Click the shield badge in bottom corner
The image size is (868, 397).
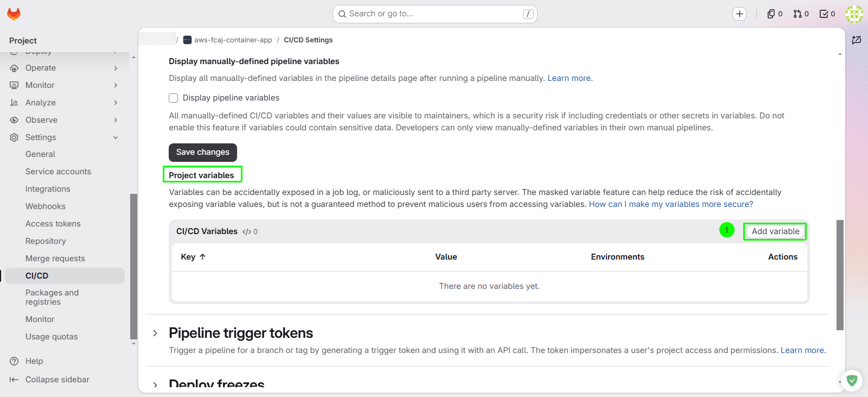pos(852,381)
